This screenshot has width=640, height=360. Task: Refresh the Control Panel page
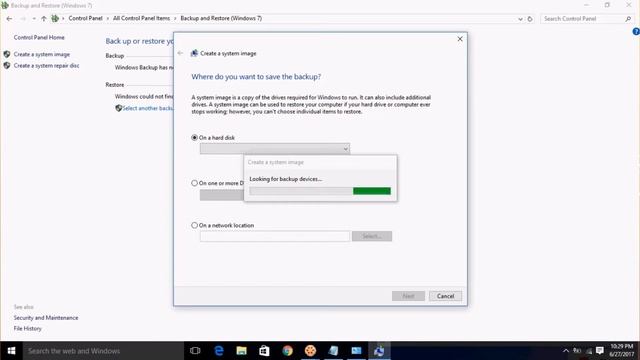(x=530, y=19)
